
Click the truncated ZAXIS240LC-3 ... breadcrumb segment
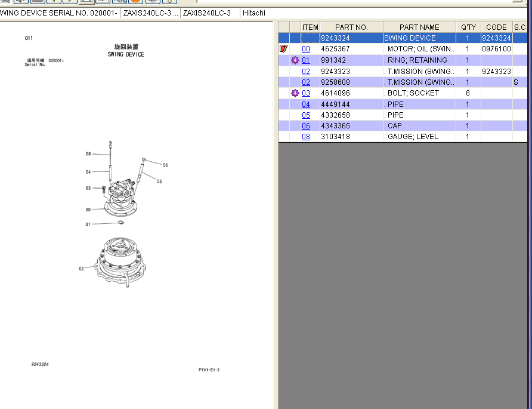pyautogui.click(x=150, y=13)
